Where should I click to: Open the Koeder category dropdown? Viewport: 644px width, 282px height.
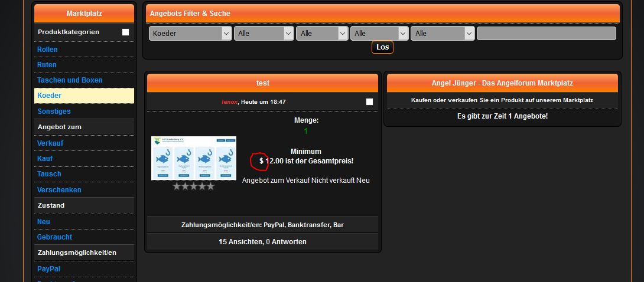pyautogui.click(x=190, y=34)
